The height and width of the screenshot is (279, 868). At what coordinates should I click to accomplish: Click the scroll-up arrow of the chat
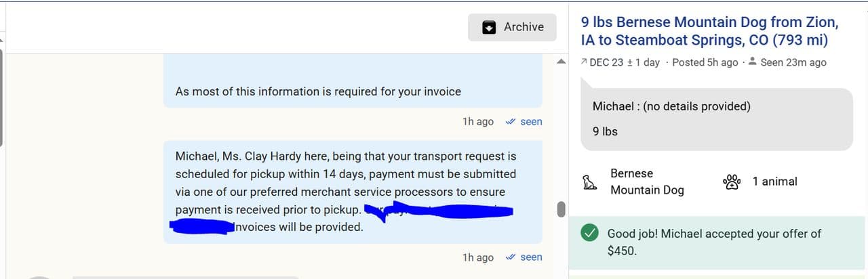[561, 62]
